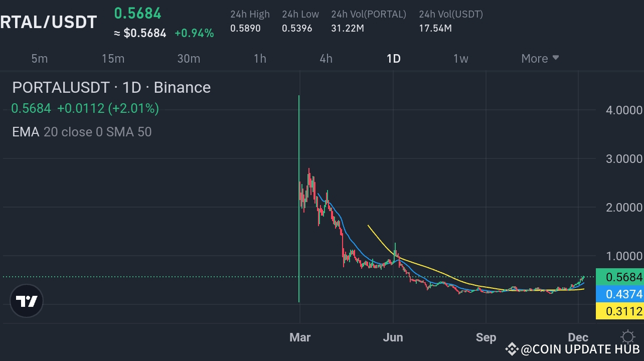Choose the 1w timeframe
This screenshot has width=644, height=361.
click(x=461, y=59)
